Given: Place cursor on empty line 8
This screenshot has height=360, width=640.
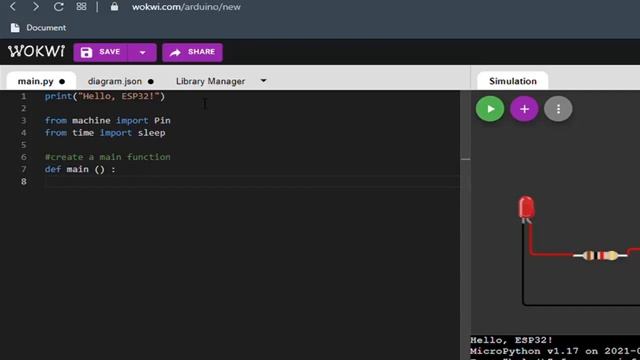Looking at the screenshot, I should tap(252, 181).
